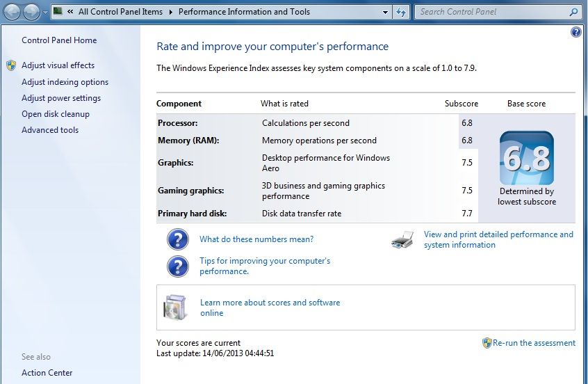This screenshot has width=588, height=384.
Task: Open Advanced tools
Action: (50, 130)
